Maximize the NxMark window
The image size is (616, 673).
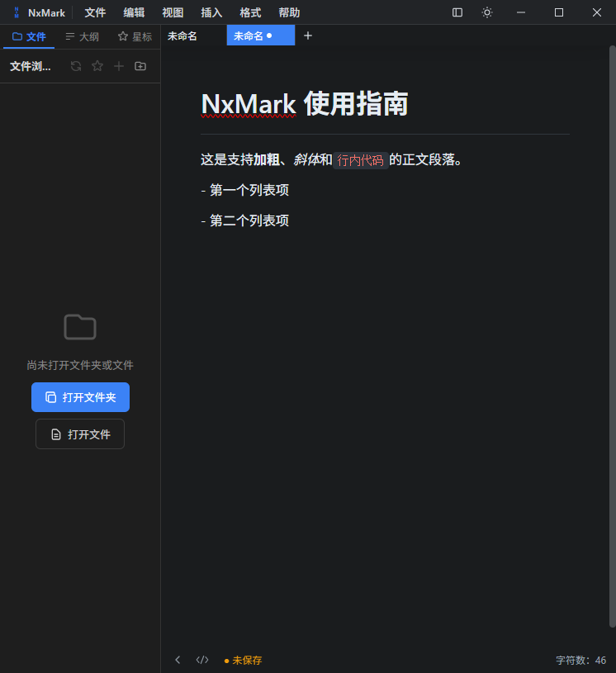point(558,12)
